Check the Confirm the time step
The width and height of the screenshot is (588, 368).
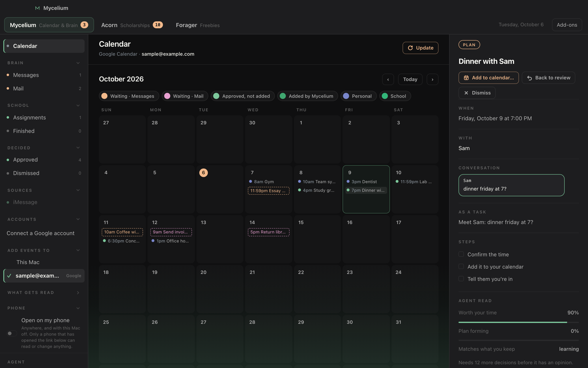[461, 254]
